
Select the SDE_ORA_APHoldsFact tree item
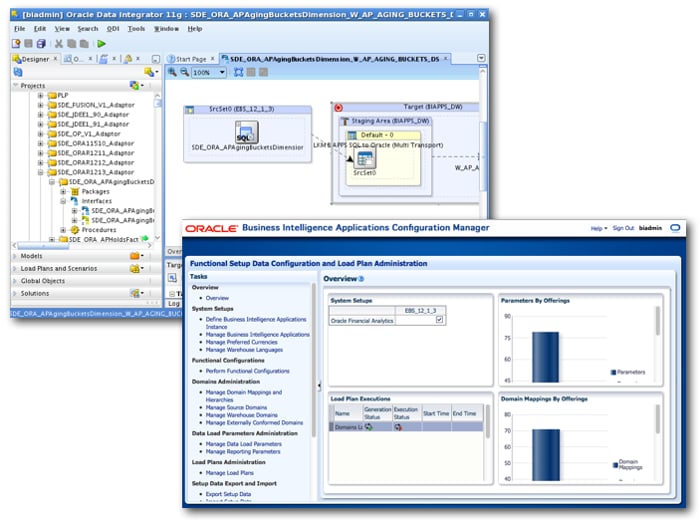coord(104,239)
